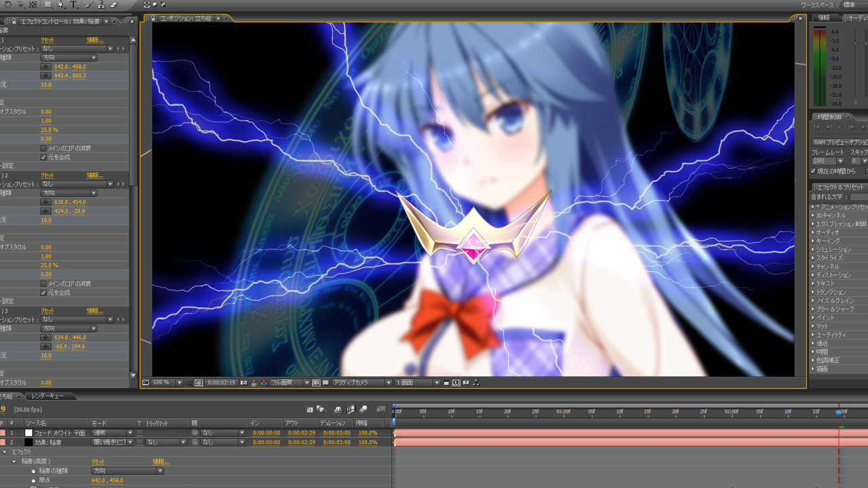The height and width of the screenshot is (488, 868).
Task: Click リセット in timeline 稲妻(高度) row
Action: pyautogui.click(x=98, y=461)
